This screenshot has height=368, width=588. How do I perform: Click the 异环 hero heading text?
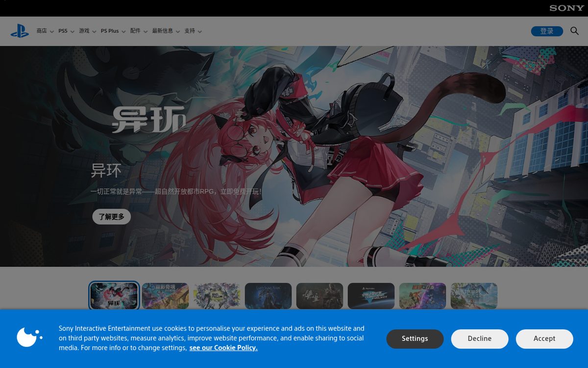tap(106, 171)
